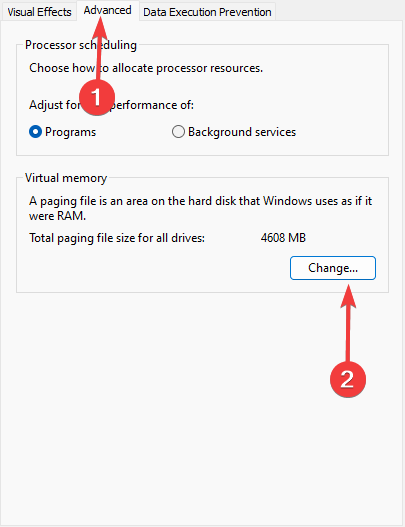Click the red circle marker numbered 2
The height and width of the screenshot is (527, 405).
point(348,379)
